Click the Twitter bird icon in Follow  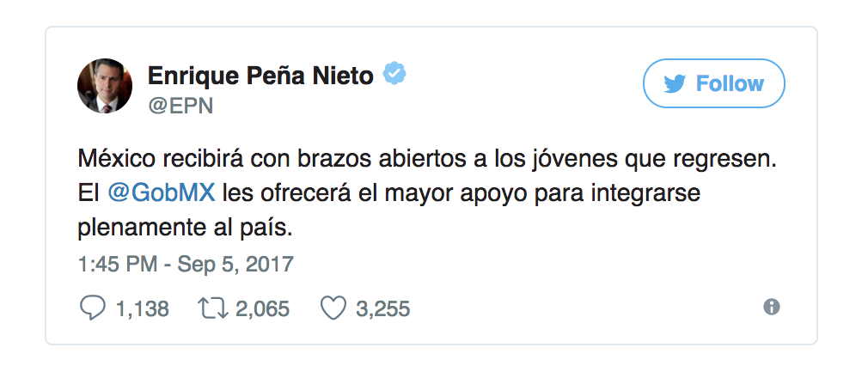pyautogui.click(x=675, y=83)
